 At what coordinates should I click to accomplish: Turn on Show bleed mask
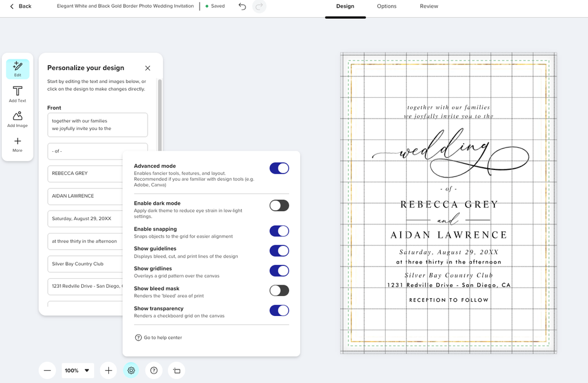pyautogui.click(x=279, y=290)
